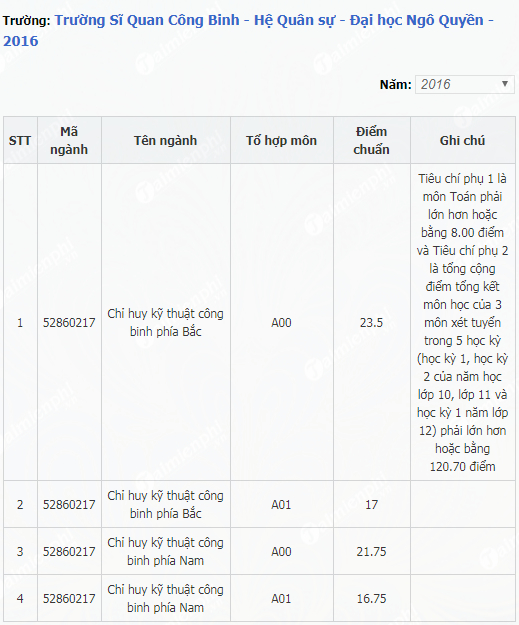
Task: Select the A00 cell in row 3
Action: [x=282, y=552]
